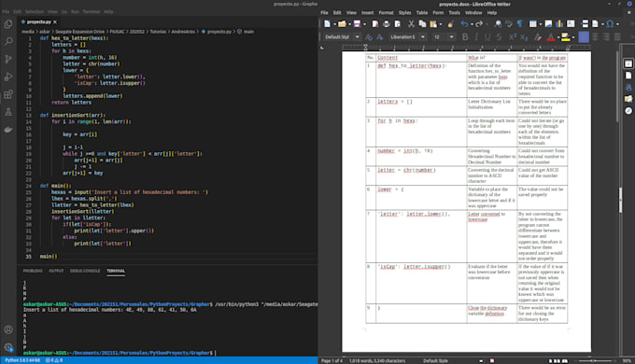Click the Redo arrow in Writer toolbar

[x=479, y=24]
